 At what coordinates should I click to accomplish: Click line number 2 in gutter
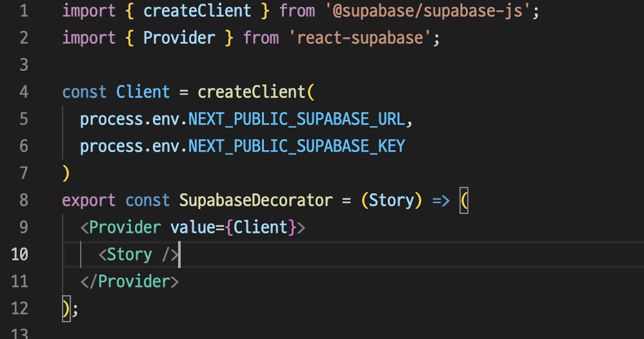pos(25,38)
